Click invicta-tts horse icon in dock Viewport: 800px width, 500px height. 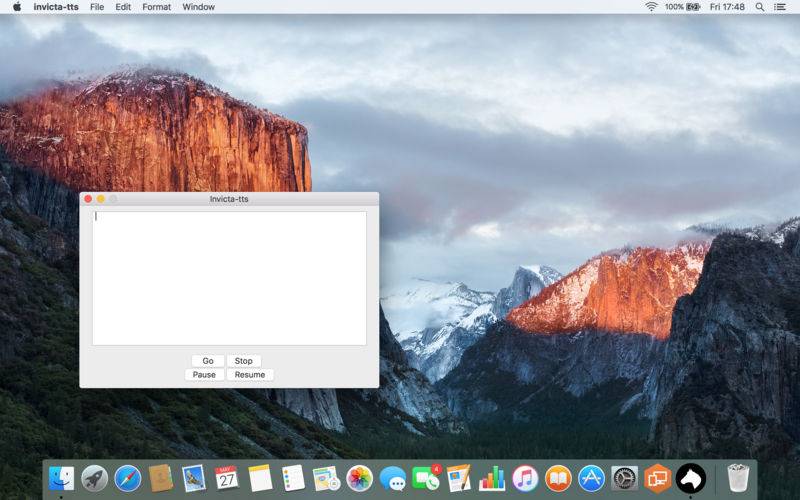coord(691,479)
